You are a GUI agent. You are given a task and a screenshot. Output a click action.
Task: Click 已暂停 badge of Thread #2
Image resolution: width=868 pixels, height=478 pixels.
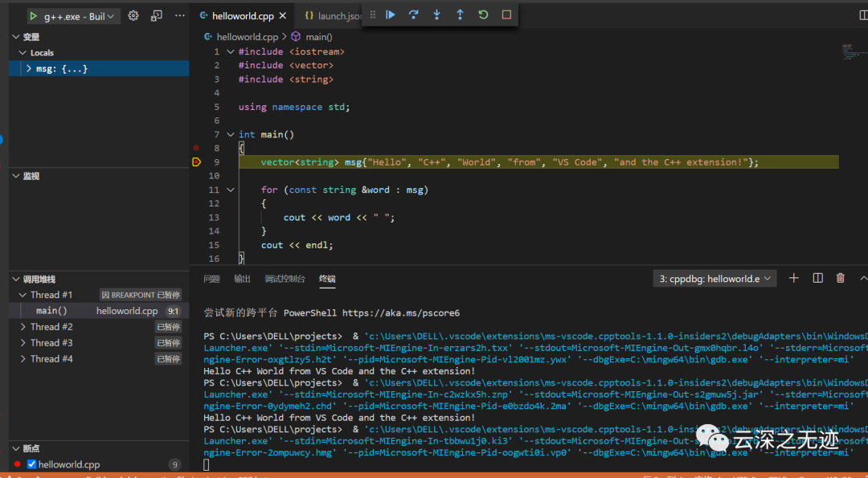pyautogui.click(x=168, y=327)
